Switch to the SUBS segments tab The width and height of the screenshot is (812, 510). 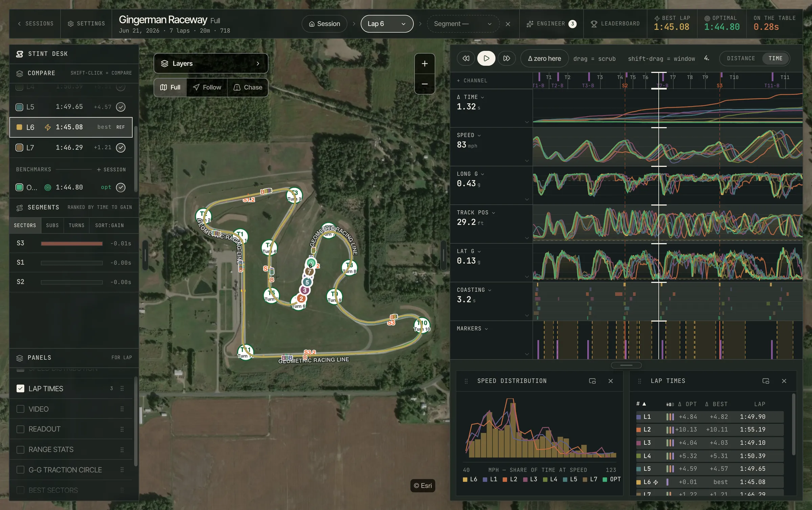pos(52,225)
